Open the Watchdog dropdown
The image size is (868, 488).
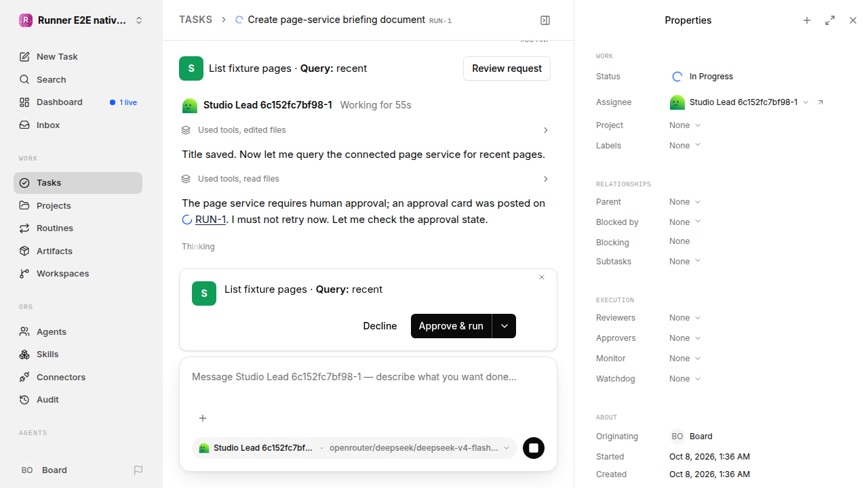685,379
